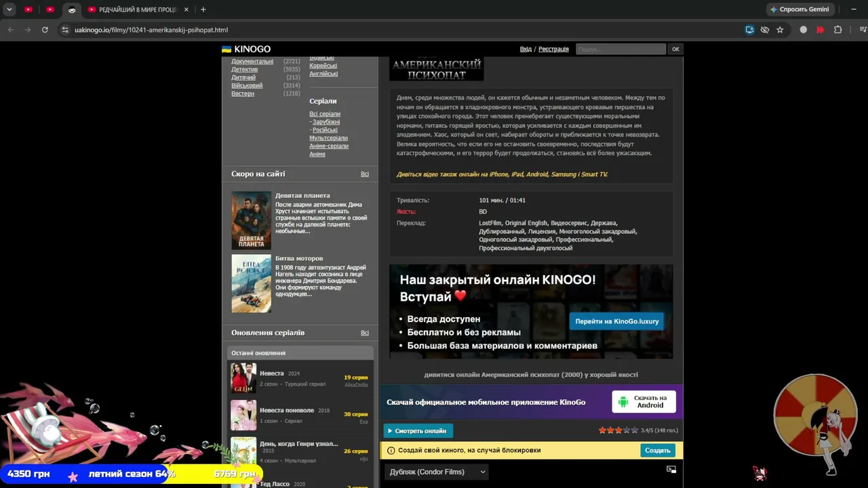Viewport: 868px width, 488px height.
Task: Open the Військовий genre link
Action: click(247, 85)
